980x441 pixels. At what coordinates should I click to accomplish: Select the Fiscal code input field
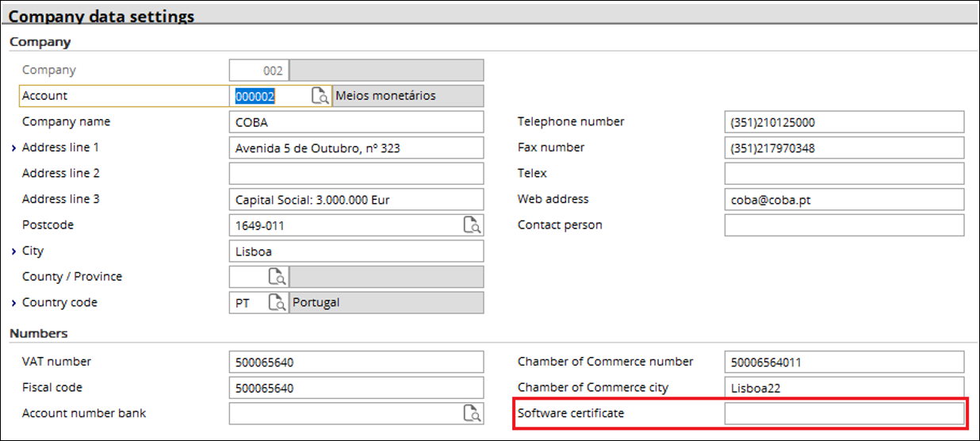355,388
